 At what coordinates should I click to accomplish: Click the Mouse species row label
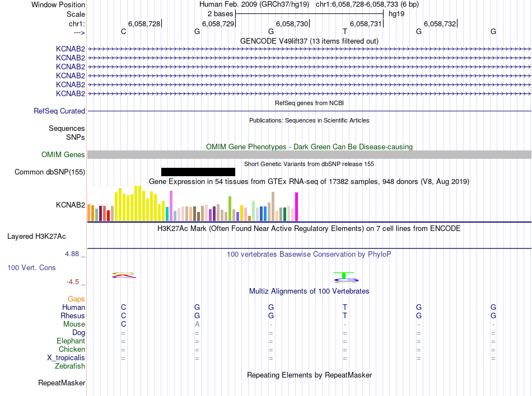pyautogui.click(x=74, y=324)
